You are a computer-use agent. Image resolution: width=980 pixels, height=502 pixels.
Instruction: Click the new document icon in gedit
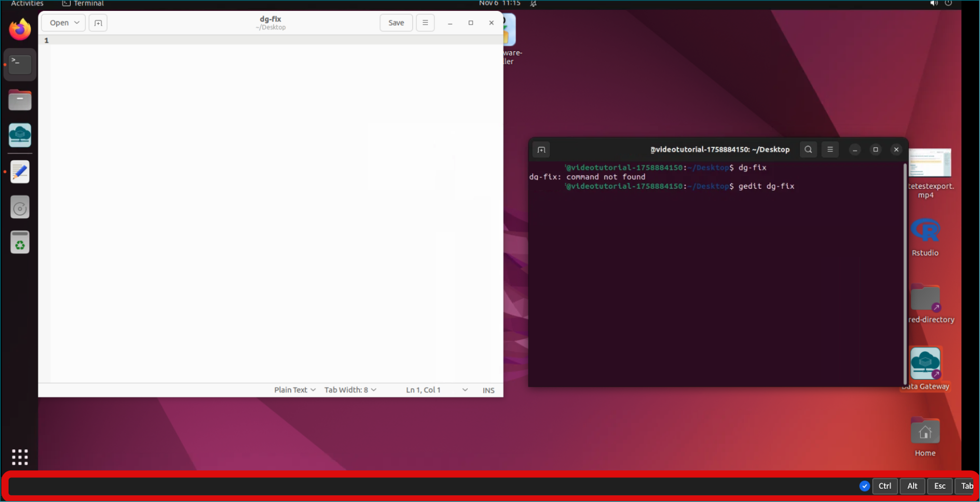click(98, 23)
